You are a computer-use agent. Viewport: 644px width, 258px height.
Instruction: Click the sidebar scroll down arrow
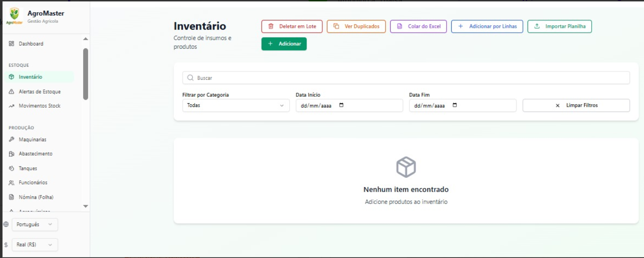(85, 206)
